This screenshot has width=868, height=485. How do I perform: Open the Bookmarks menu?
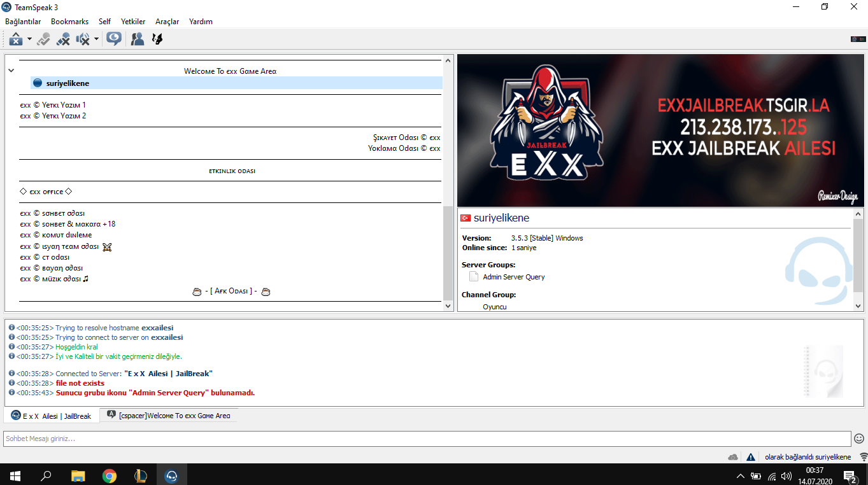pos(69,22)
